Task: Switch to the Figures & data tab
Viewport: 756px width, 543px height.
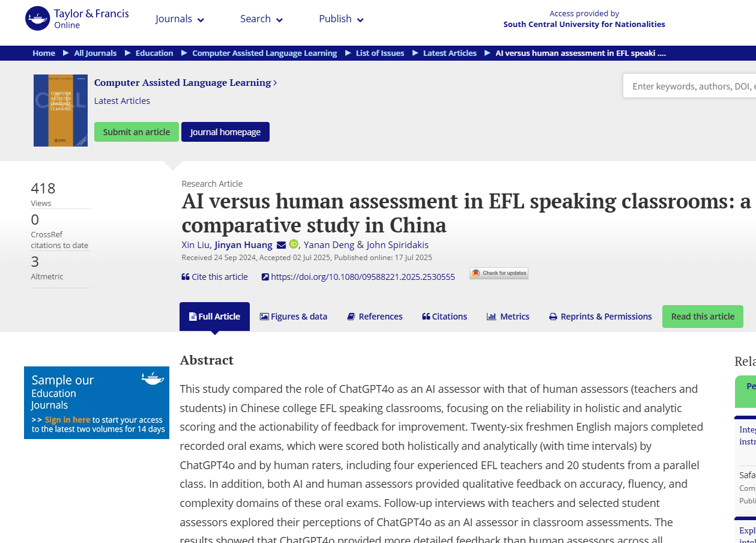Action: point(294,317)
